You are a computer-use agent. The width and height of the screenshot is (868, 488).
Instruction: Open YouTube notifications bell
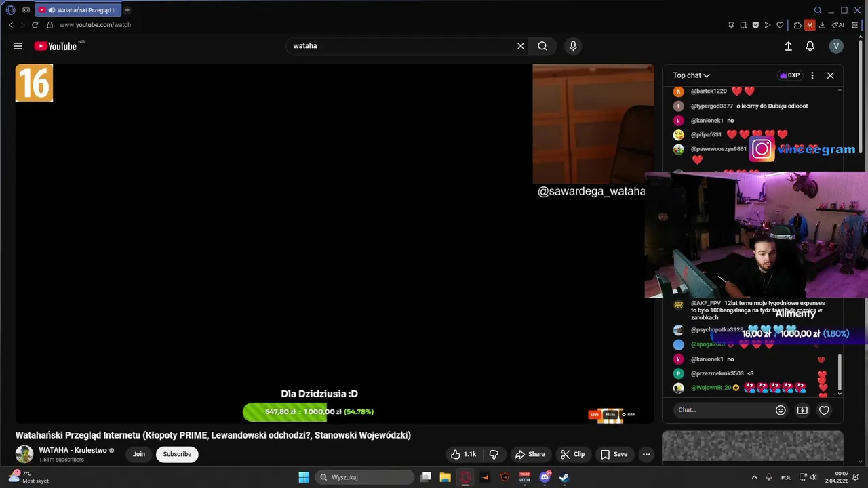(810, 46)
